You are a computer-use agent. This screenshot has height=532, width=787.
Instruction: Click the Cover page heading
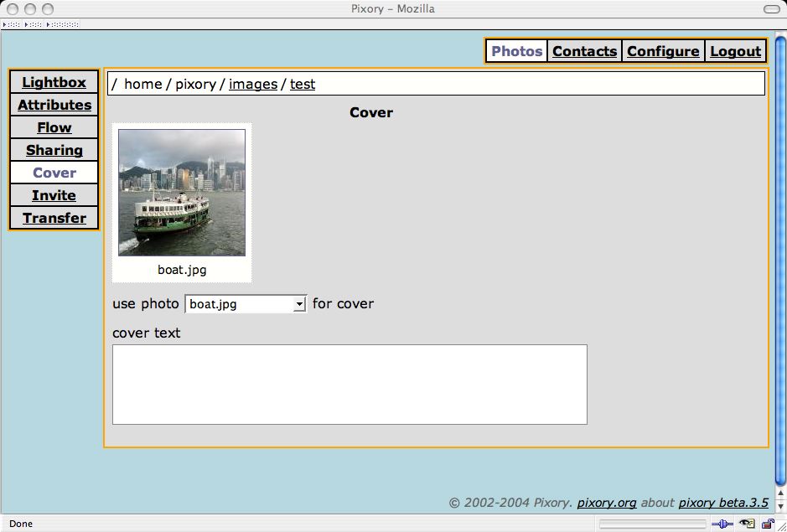pos(371,112)
